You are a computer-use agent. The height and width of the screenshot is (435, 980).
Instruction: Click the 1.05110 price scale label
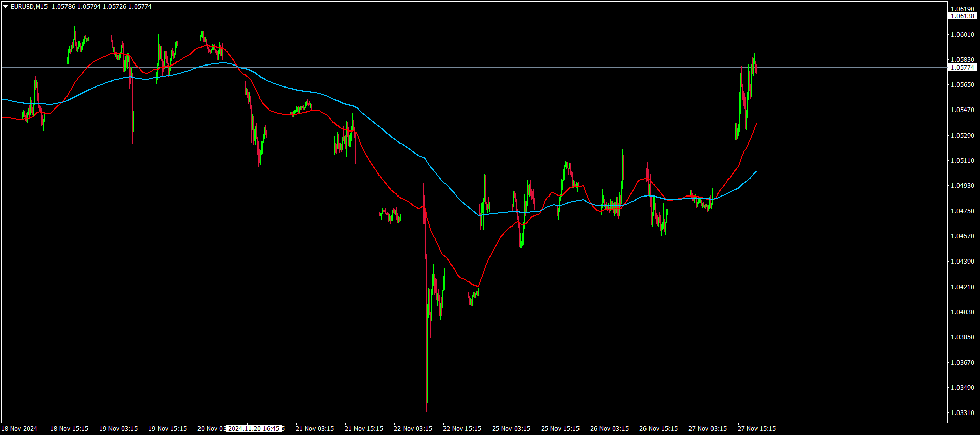[x=963, y=161]
